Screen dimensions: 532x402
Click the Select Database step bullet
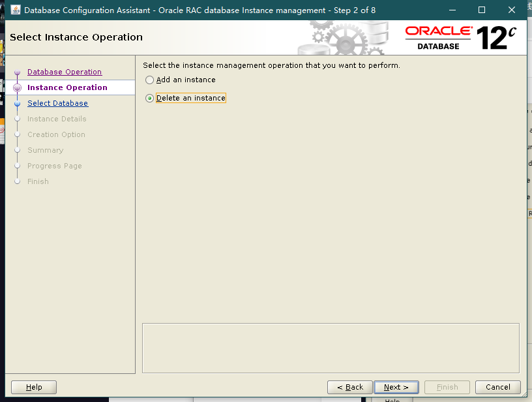tap(18, 104)
